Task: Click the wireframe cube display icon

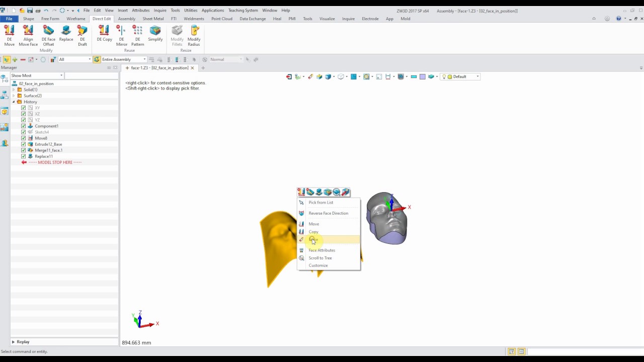Action: point(341,76)
